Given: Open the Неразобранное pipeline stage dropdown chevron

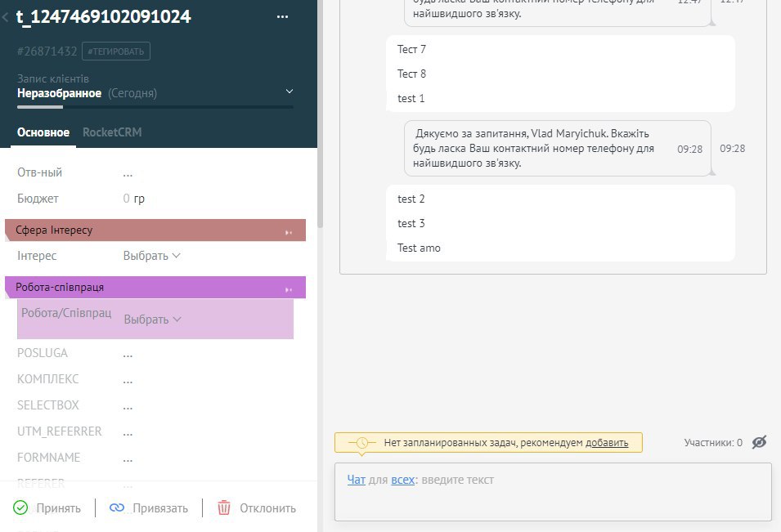Looking at the screenshot, I should (290, 92).
